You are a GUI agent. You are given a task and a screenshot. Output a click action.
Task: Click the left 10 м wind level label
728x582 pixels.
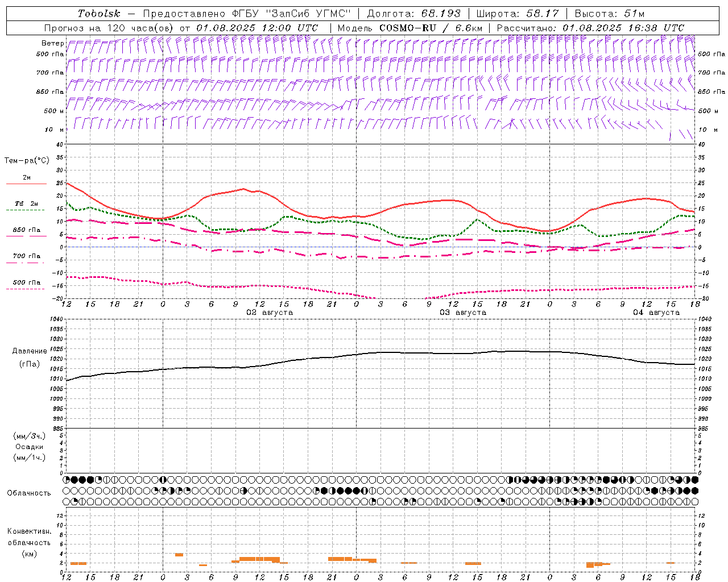[55, 130]
